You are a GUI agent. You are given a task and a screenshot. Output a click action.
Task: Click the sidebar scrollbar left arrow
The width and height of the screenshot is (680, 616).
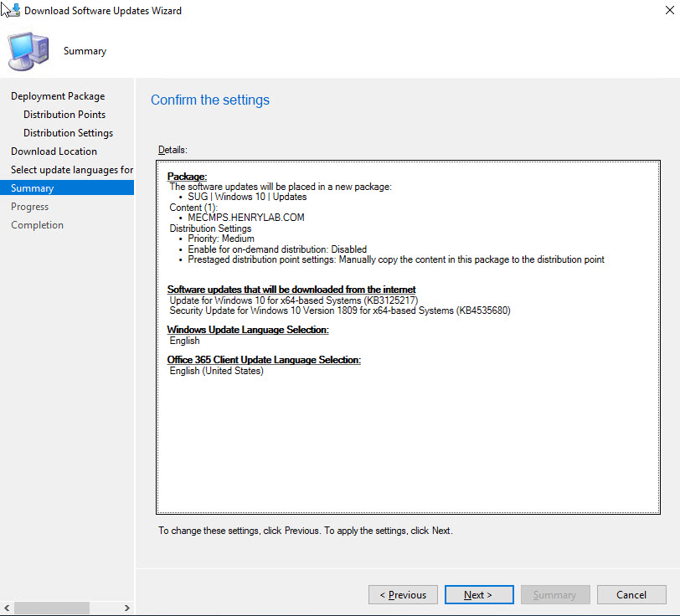point(7,608)
